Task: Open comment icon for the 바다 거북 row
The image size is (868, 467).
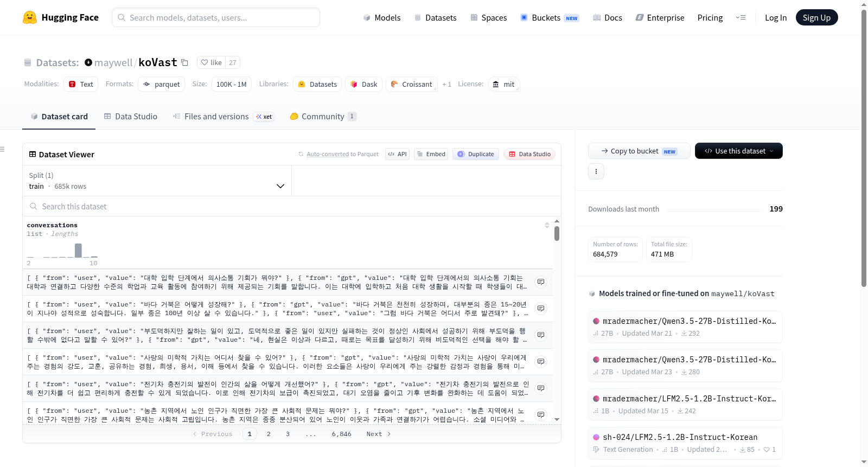Action: click(x=541, y=308)
